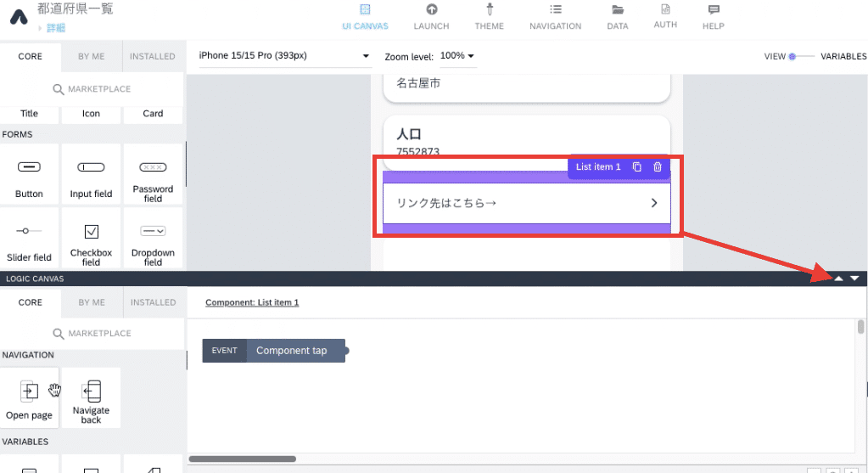The image size is (868, 473).
Task: Pick the Icon component
Action: tap(91, 114)
